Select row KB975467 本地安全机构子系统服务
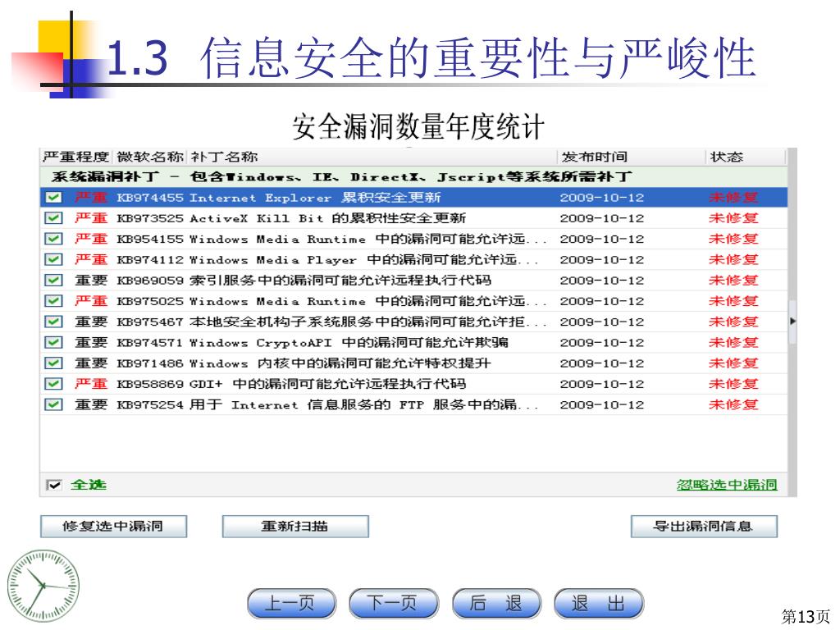 [413, 322]
